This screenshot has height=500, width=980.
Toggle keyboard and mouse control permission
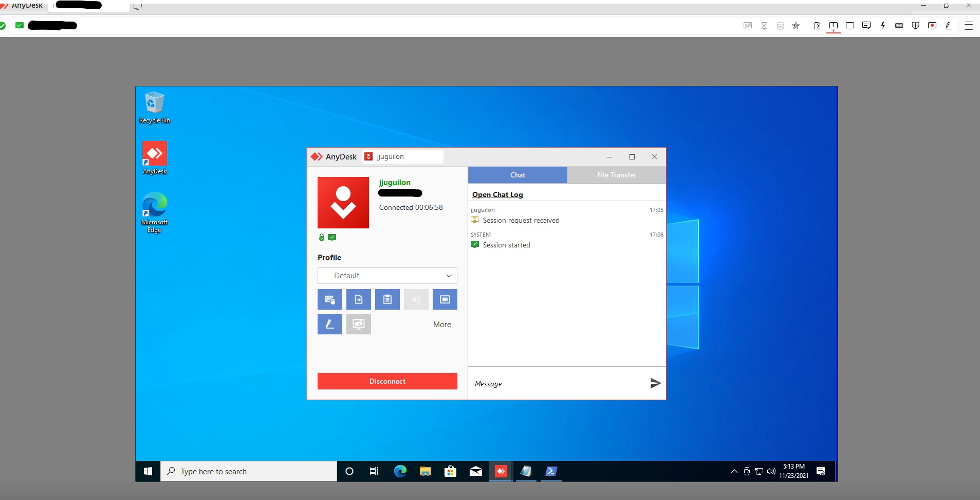coord(330,299)
